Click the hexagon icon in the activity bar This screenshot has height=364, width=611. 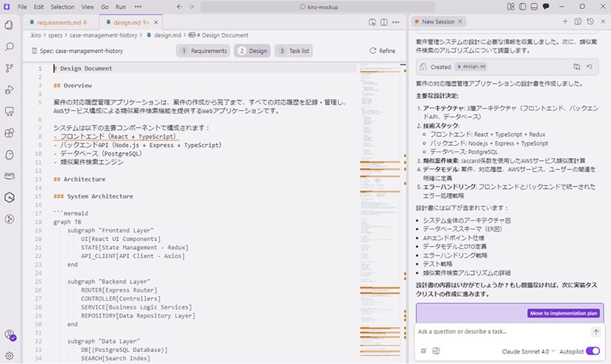click(9, 197)
